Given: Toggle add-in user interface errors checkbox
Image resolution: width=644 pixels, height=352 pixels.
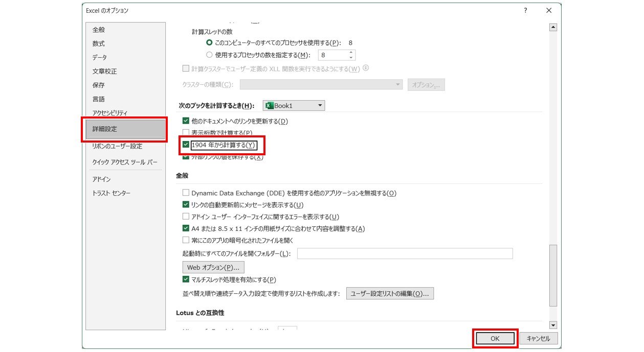Looking at the screenshot, I should (186, 217).
